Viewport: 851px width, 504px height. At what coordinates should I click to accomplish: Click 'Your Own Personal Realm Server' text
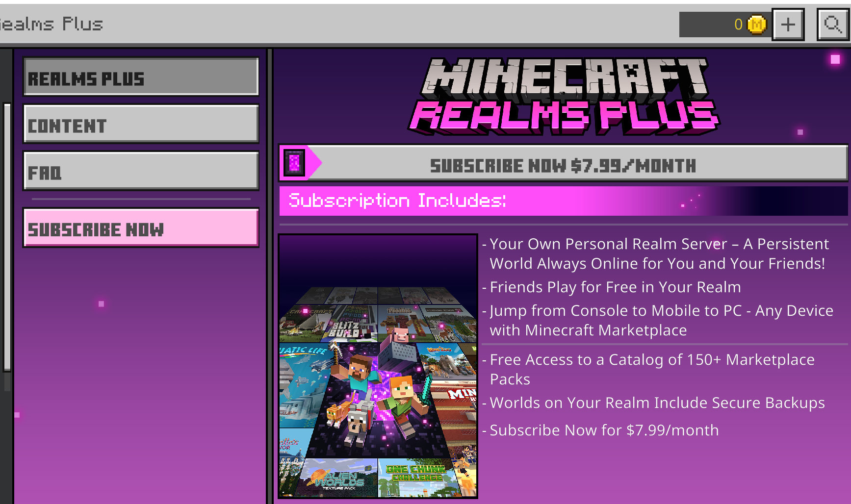(x=608, y=244)
